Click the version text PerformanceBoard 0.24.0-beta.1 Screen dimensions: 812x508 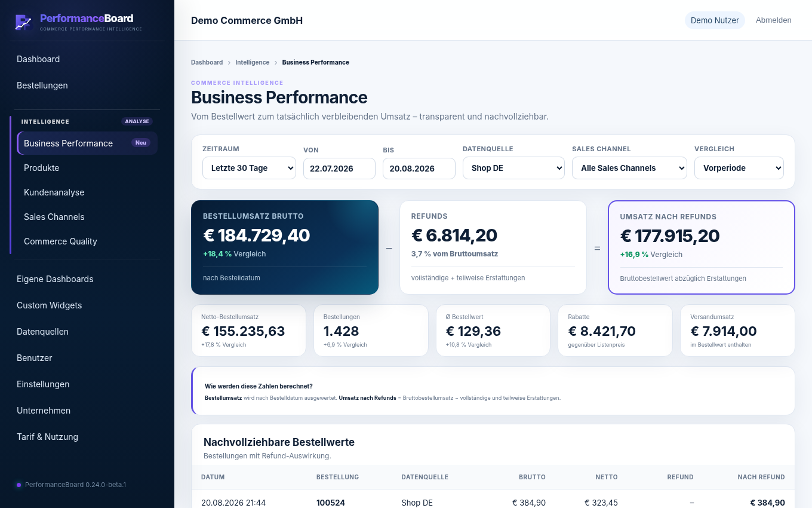point(76,485)
